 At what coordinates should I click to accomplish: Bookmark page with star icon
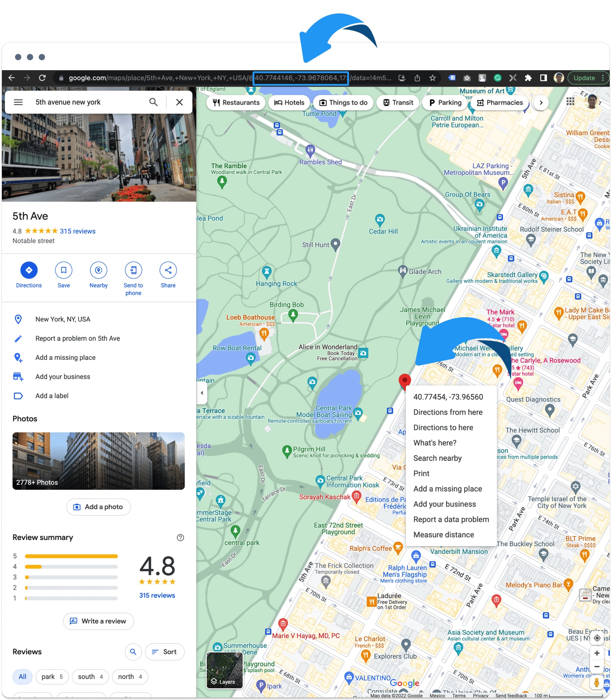[x=433, y=78]
